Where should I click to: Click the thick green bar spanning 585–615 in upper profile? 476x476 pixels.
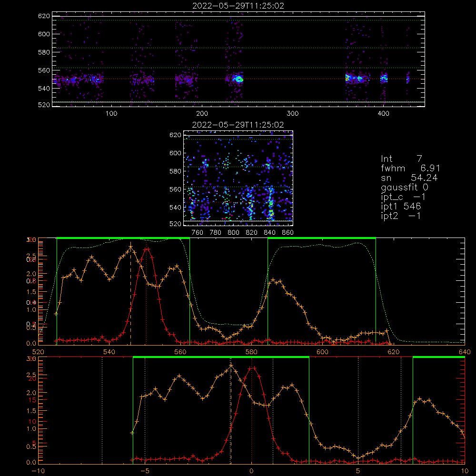click(322, 238)
